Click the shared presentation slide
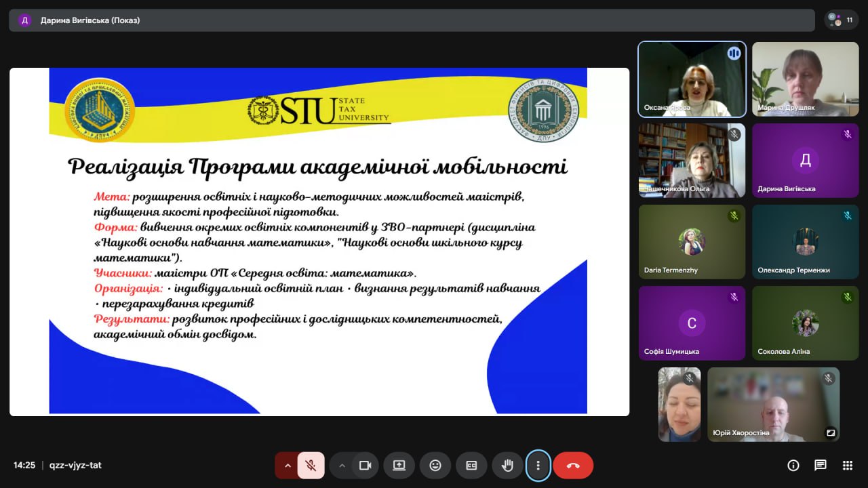868x488 pixels. pos(319,241)
